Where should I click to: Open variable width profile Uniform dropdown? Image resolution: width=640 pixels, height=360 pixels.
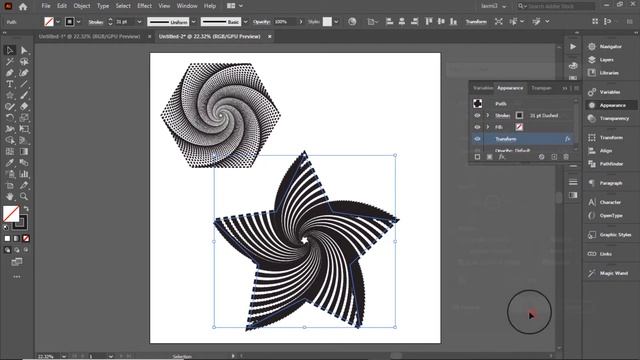click(193, 22)
